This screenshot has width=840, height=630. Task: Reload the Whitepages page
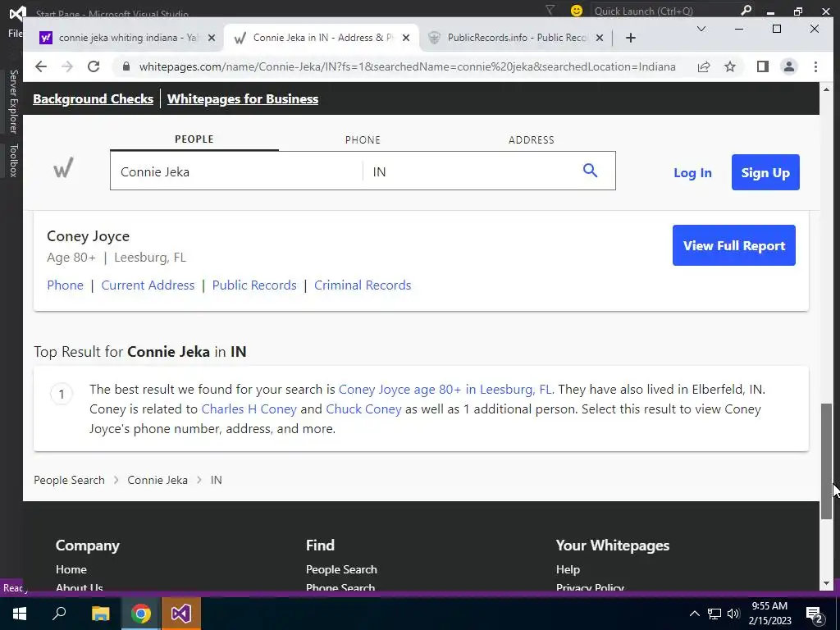pos(94,66)
